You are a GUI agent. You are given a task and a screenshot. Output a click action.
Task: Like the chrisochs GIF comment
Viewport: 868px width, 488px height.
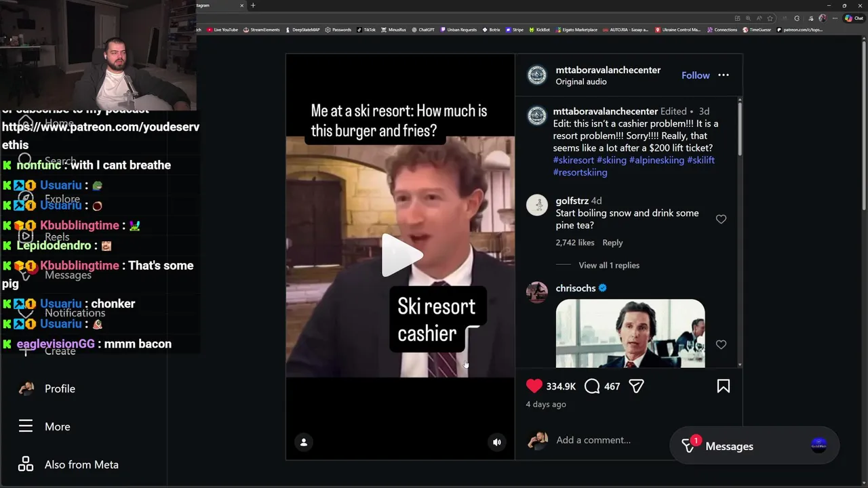pos(721,345)
